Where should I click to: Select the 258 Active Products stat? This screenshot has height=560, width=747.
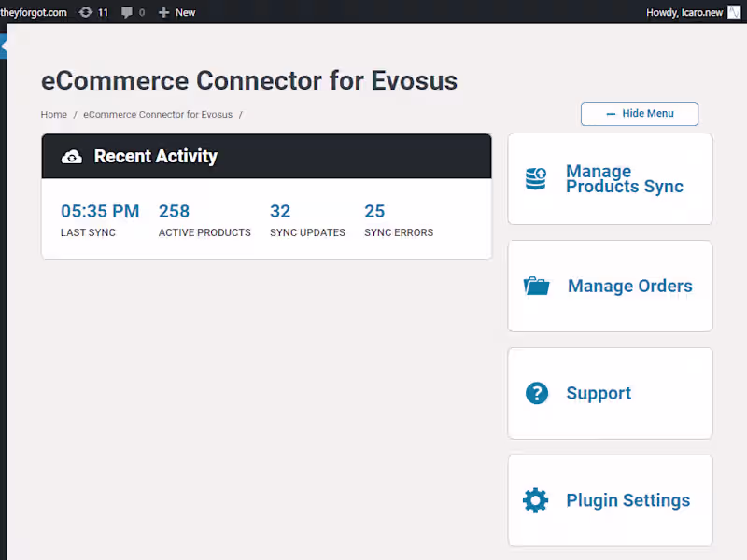[x=174, y=211]
